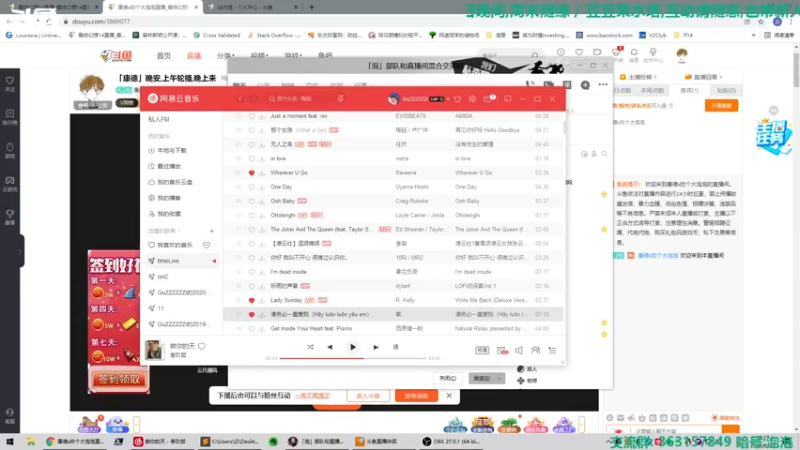800x450 pixels.
Task: Adjust volume via speaker icon
Action: click(x=519, y=351)
